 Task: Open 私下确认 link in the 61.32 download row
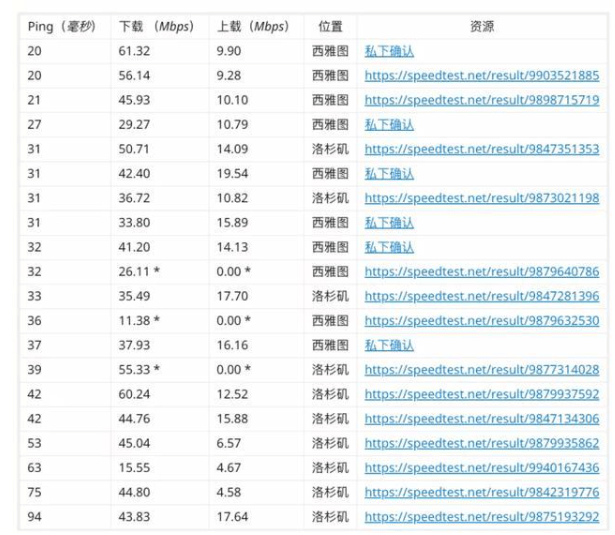click(x=389, y=51)
